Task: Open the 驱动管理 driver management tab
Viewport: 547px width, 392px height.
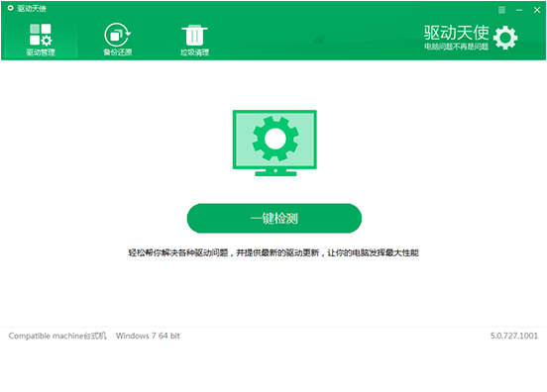Action: (x=41, y=40)
